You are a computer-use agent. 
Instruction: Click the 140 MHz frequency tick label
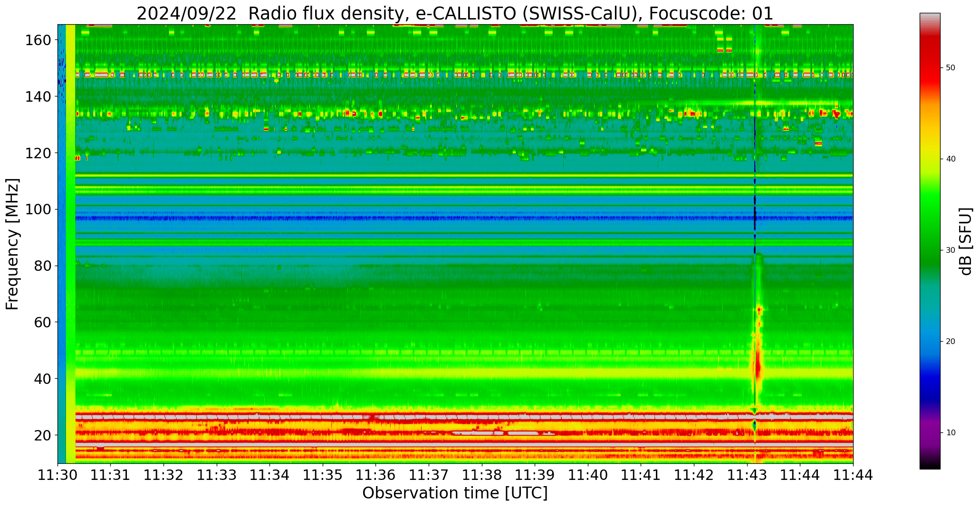[38, 97]
